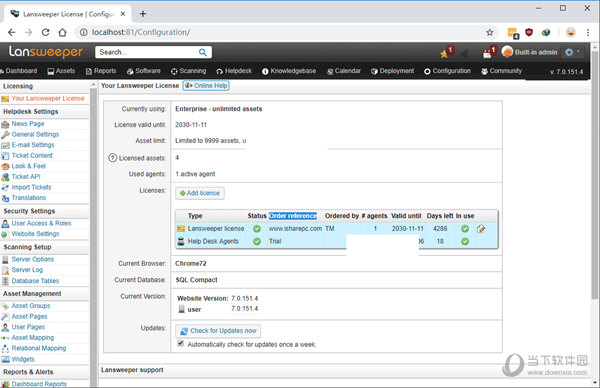
Task: Click the Lansweeper logo
Action: coord(46,52)
